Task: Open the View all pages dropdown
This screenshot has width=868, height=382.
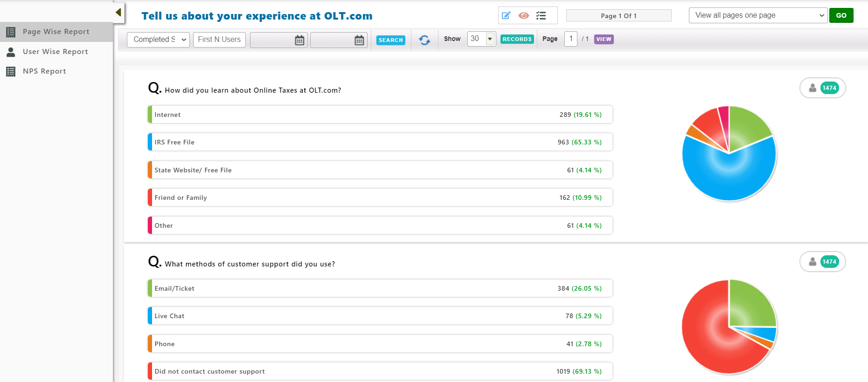Action: pyautogui.click(x=758, y=15)
